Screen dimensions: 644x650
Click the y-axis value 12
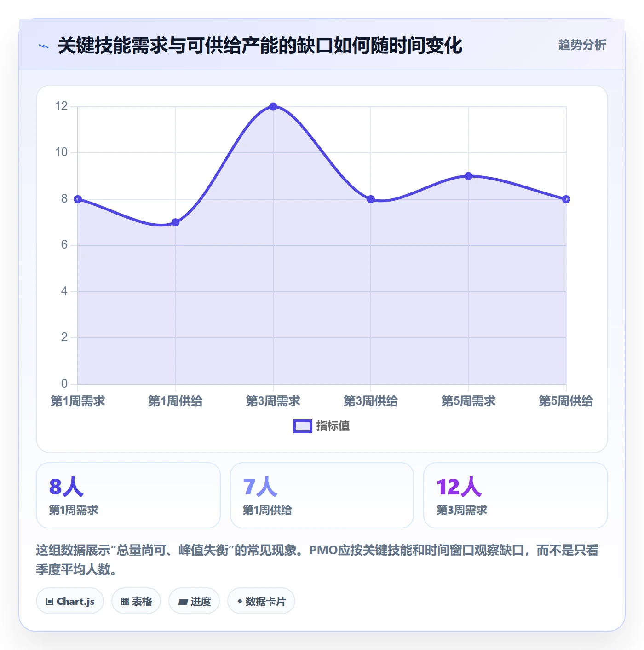(61, 106)
